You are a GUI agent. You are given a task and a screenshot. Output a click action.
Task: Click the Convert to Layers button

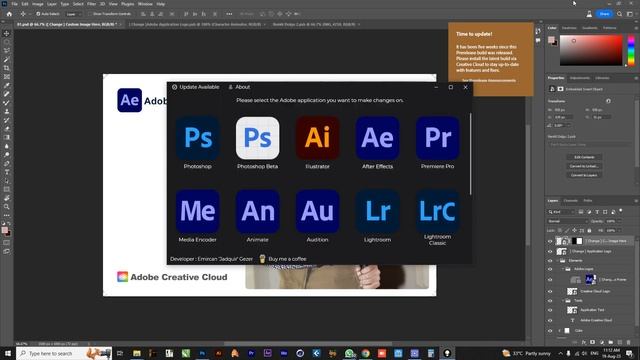pos(584,175)
